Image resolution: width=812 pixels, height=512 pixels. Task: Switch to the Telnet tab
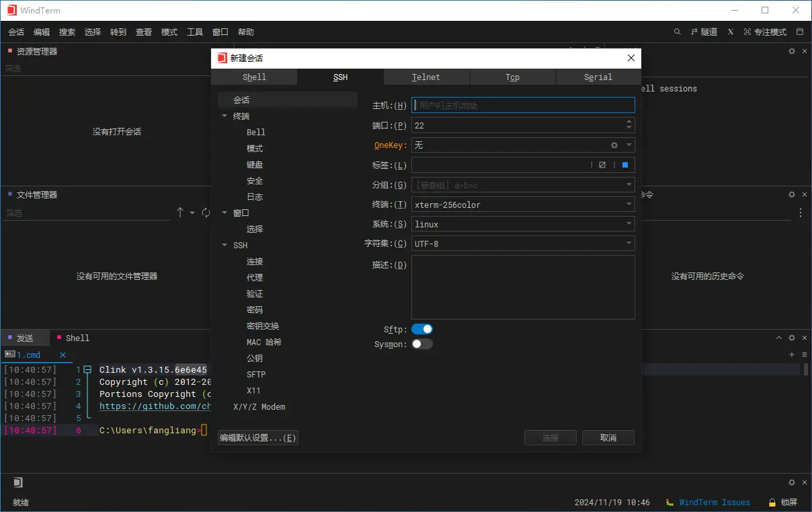tap(426, 77)
